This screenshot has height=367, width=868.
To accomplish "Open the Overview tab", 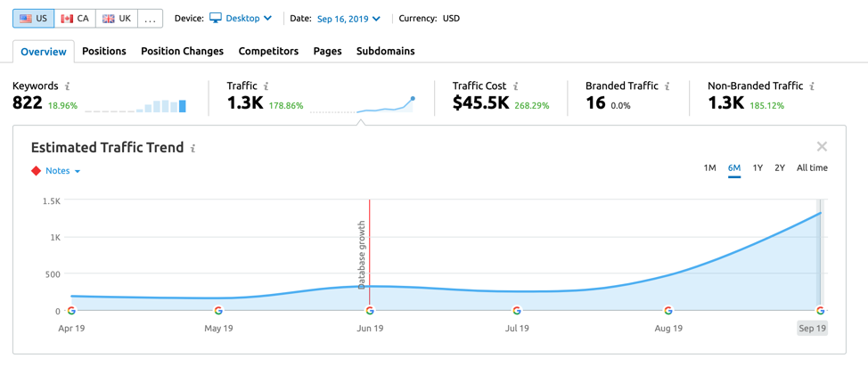I will click(x=43, y=52).
